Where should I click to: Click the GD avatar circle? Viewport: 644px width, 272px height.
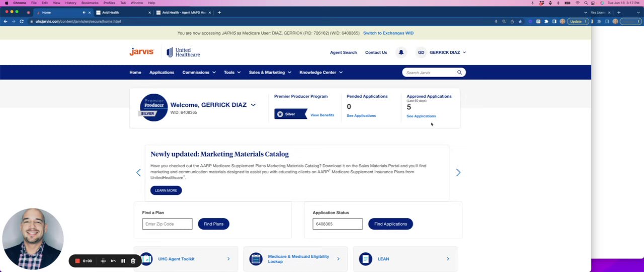(421, 52)
